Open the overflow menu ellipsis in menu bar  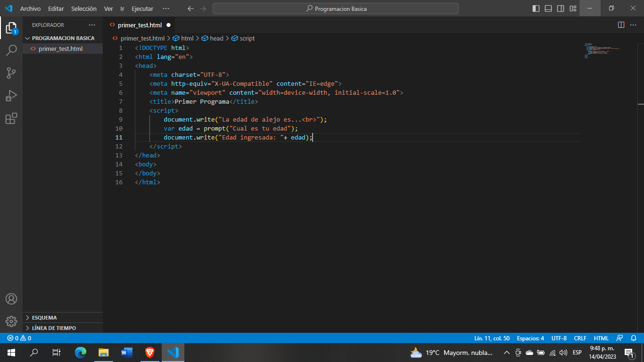[x=165, y=8]
